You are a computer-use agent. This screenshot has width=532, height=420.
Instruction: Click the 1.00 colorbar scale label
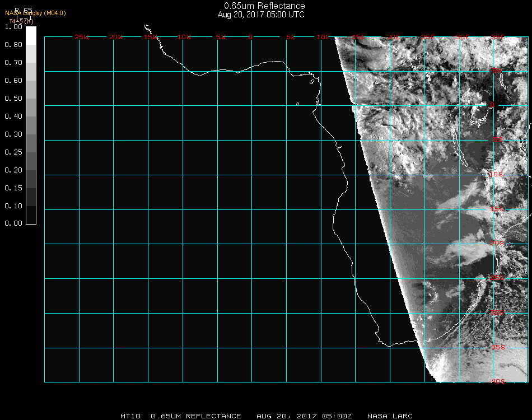tap(13, 27)
